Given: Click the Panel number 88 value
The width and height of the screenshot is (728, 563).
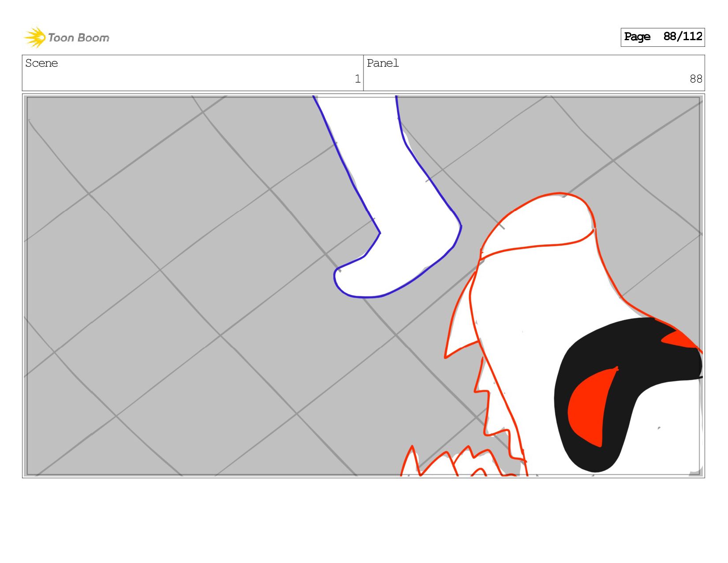Looking at the screenshot, I should pos(696,79).
